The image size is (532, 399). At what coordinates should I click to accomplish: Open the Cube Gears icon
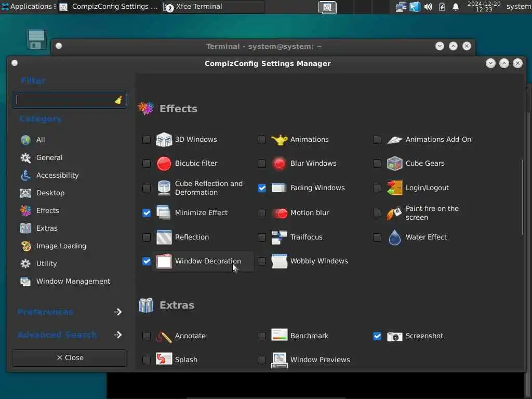[x=395, y=164]
